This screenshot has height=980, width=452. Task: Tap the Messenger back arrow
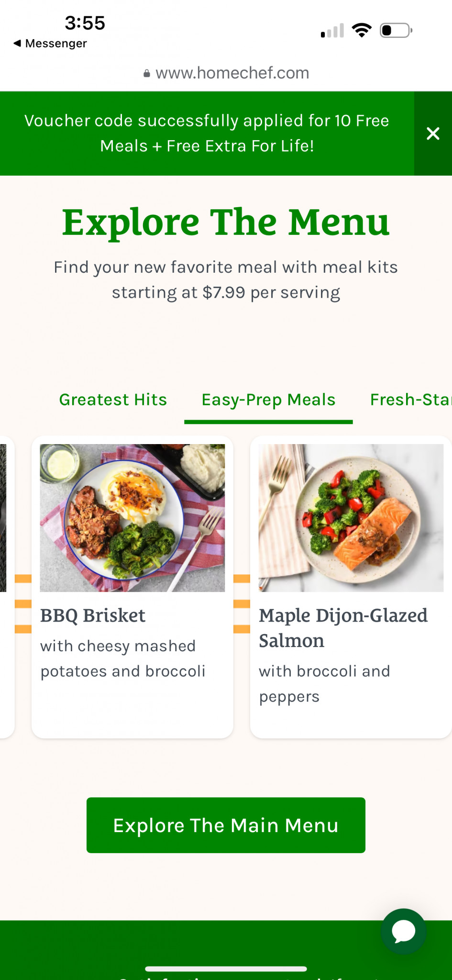18,44
